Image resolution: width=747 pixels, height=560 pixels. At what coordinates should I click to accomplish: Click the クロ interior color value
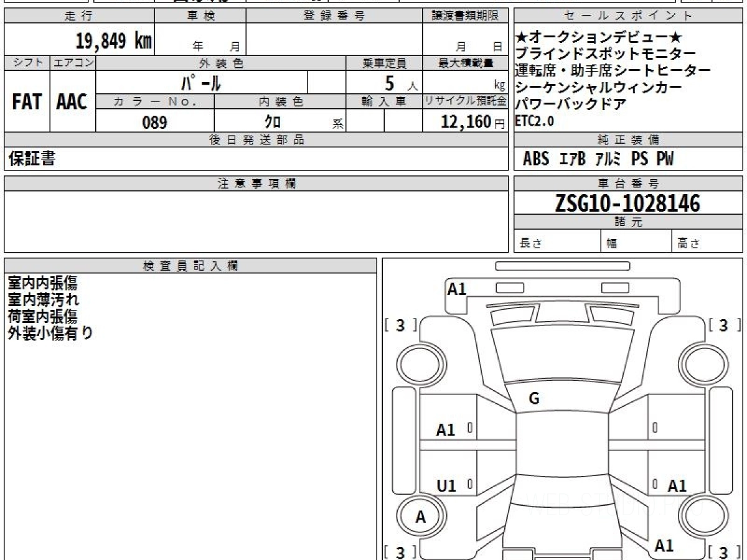pyautogui.click(x=272, y=123)
